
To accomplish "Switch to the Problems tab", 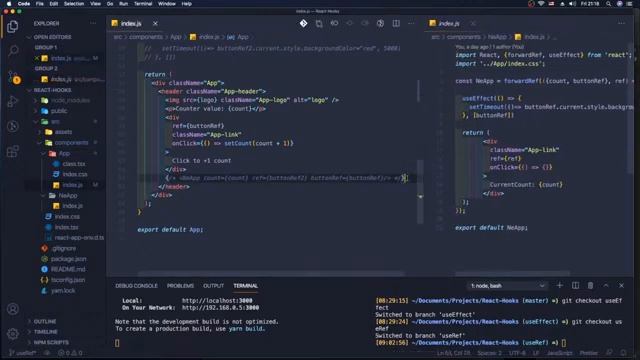I will (x=180, y=286).
